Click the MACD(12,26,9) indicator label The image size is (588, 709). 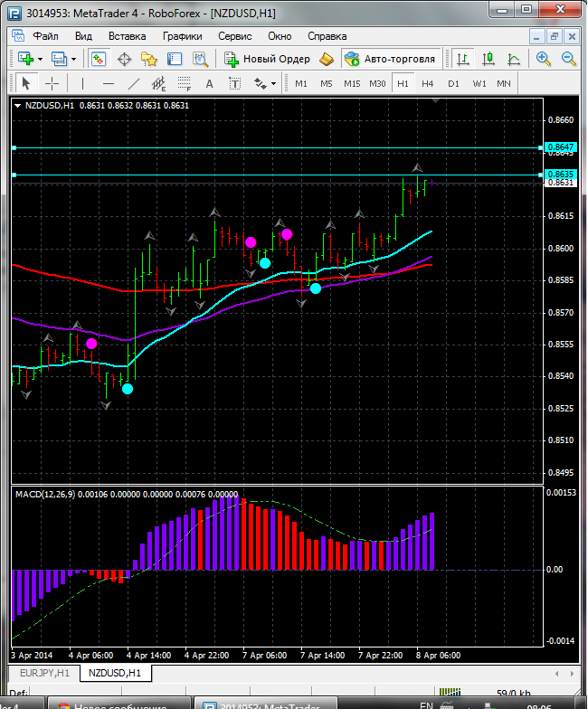pyautogui.click(x=45, y=494)
